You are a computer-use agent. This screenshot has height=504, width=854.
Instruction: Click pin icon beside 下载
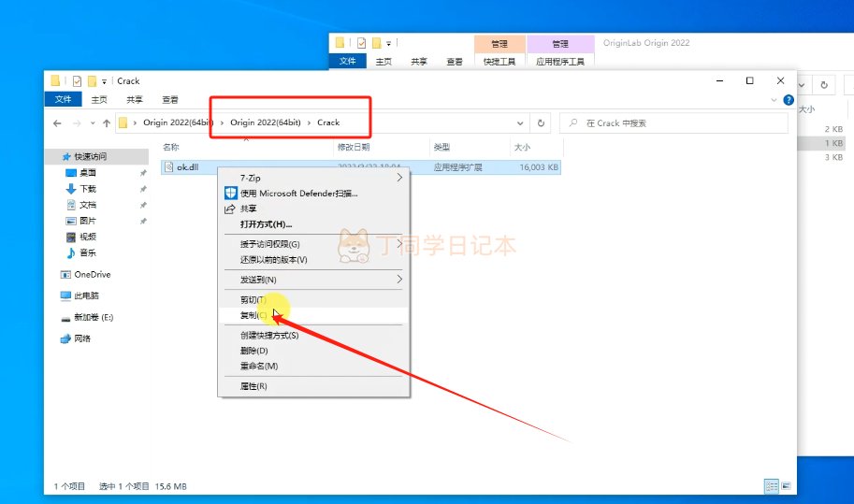(143, 189)
